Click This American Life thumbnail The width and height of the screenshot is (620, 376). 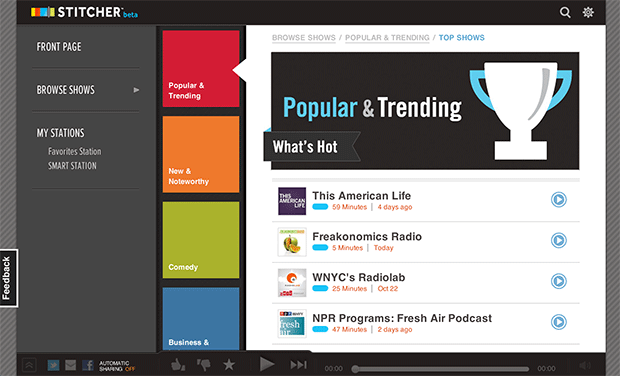(x=292, y=201)
